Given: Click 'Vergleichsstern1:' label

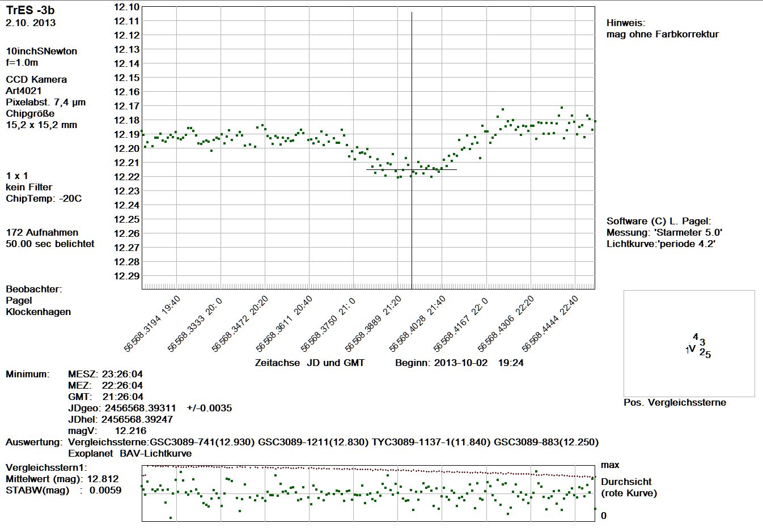Looking at the screenshot, I should 46,467.
